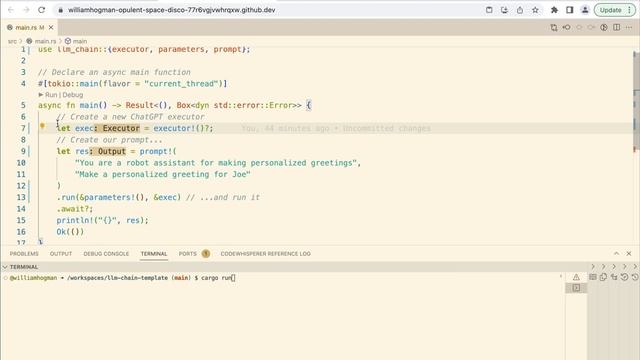Click the @williamhogman terminal prompt text
This screenshot has height=360, width=640.
(33, 278)
